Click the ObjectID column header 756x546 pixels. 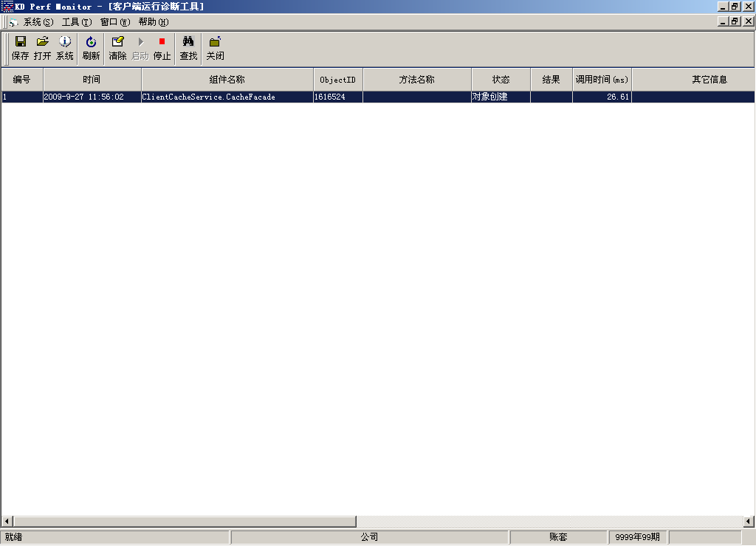pyautogui.click(x=337, y=80)
